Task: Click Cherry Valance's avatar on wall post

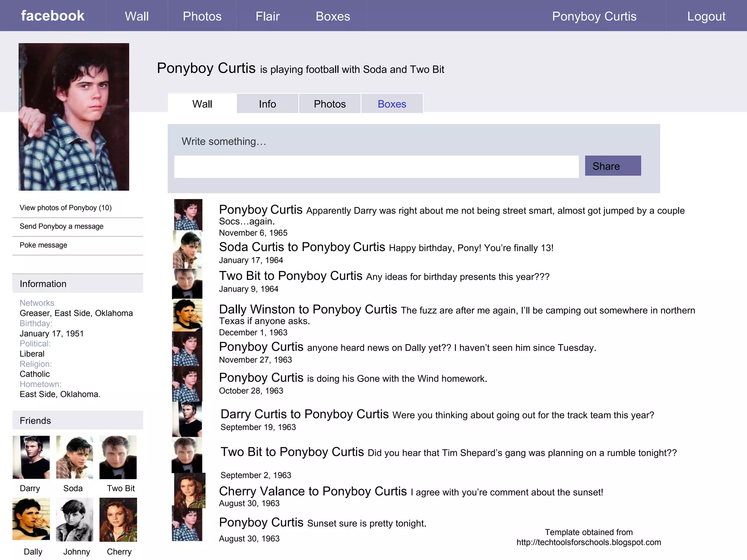Action: (190, 490)
